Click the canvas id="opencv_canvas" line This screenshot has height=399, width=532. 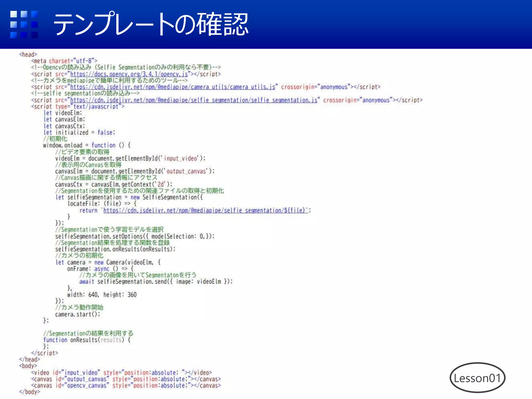(126, 386)
